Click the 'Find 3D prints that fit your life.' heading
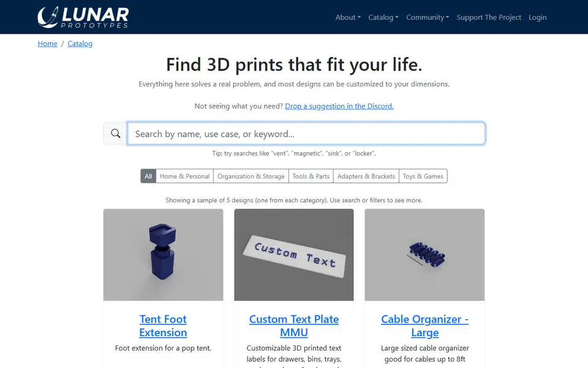The image size is (588, 368). pyautogui.click(x=294, y=64)
